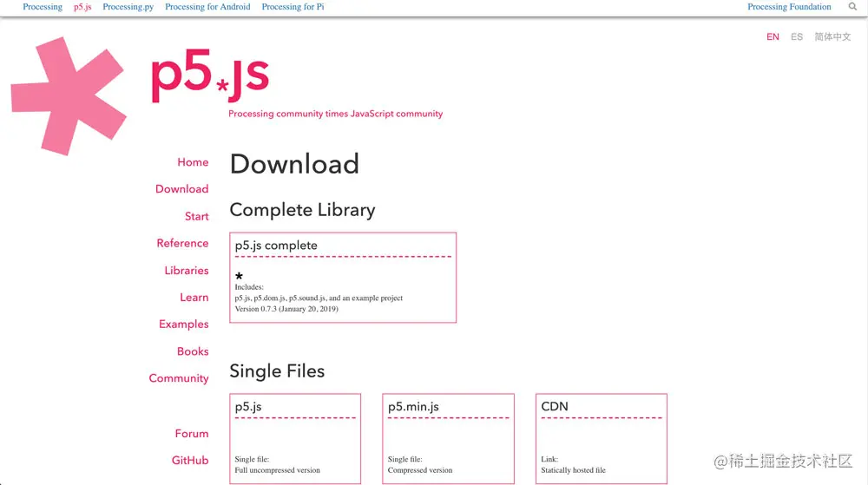Image resolution: width=868 pixels, height=485 pixels.
Task: Switch language to 简体中文
Action: point(832,37)
